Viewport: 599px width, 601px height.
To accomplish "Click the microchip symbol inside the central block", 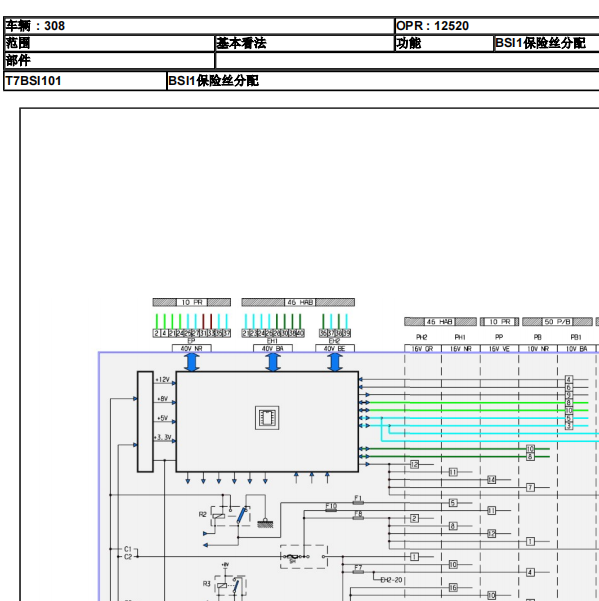I will click(267, 418).
